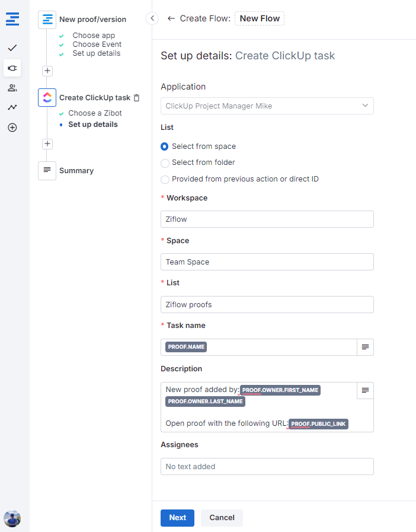Viewport: 416px width, 532px height.
Task: Open the Zibots connector sidebar icon
Action: click(x=12, y=68)
